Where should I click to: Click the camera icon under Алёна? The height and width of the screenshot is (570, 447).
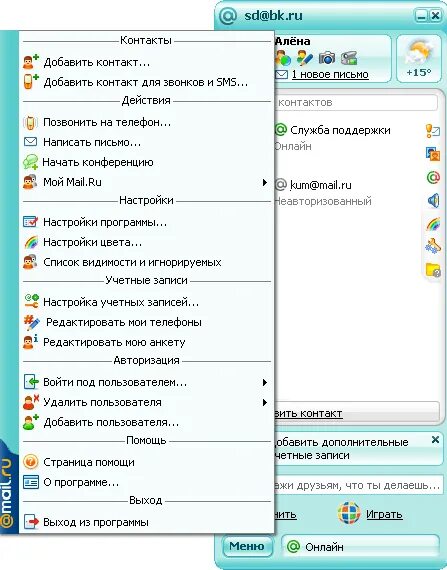pyautogui.click(x=327, y=58)
